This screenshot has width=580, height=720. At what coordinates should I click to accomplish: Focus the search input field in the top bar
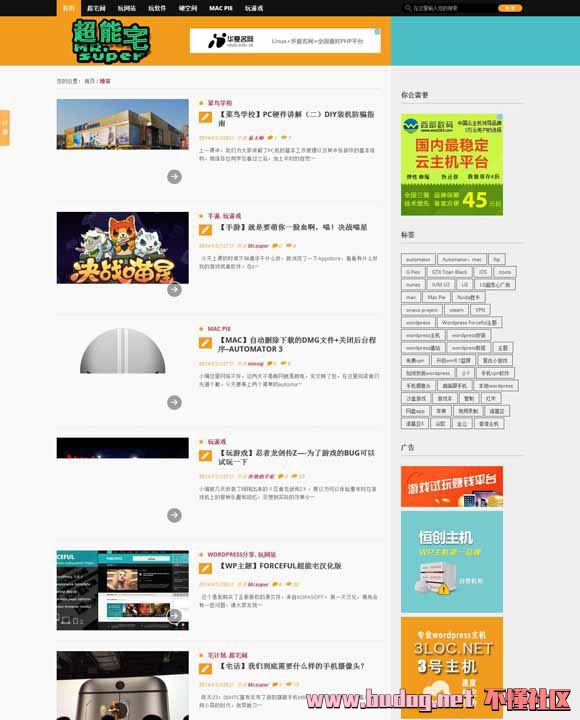[x=454, y=8]
